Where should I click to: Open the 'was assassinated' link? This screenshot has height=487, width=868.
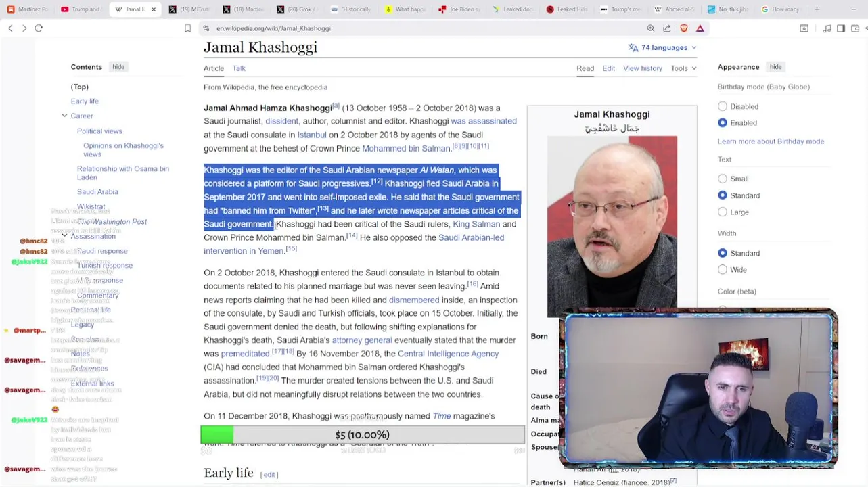[484, 121]
